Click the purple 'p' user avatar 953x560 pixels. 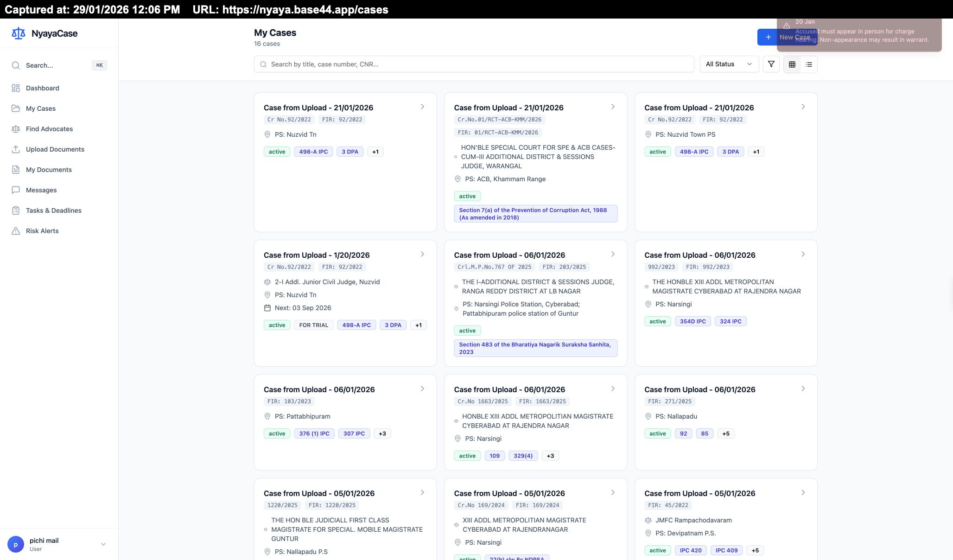pyautogui.click(x=16, y=544)
